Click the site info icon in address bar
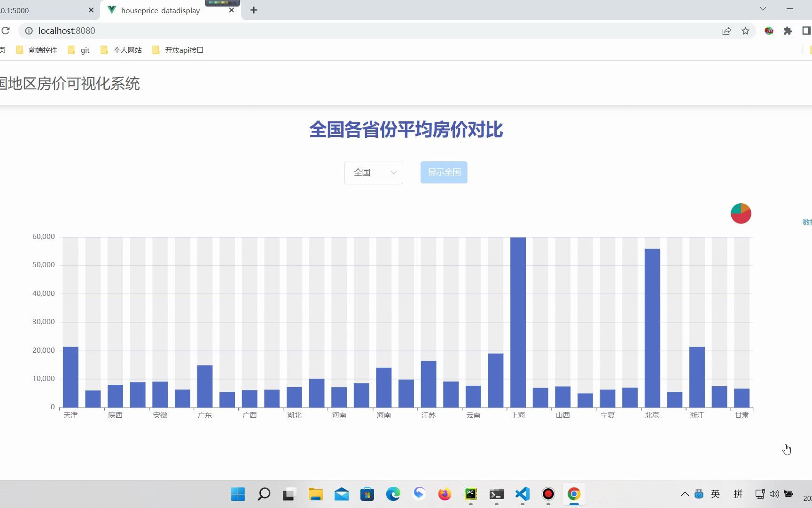Image resolution: width=812 pixels, height=508 pixels. pyautogui.click(x=29, y=31)
